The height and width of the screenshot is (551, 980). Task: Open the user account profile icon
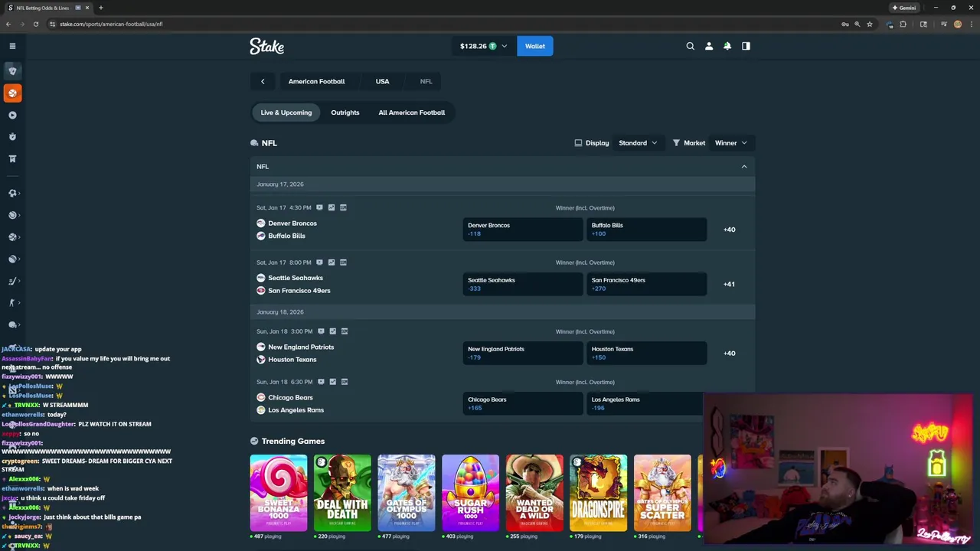(709, 46)
